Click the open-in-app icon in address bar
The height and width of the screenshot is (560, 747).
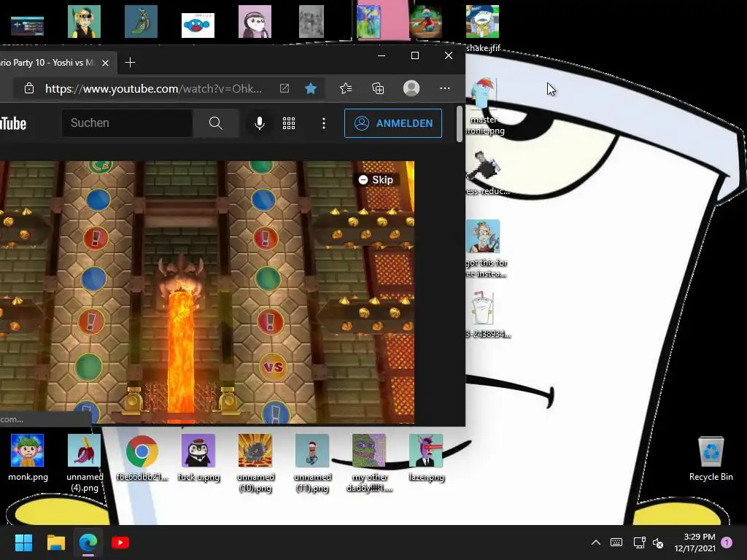click(x=285, y=88)
